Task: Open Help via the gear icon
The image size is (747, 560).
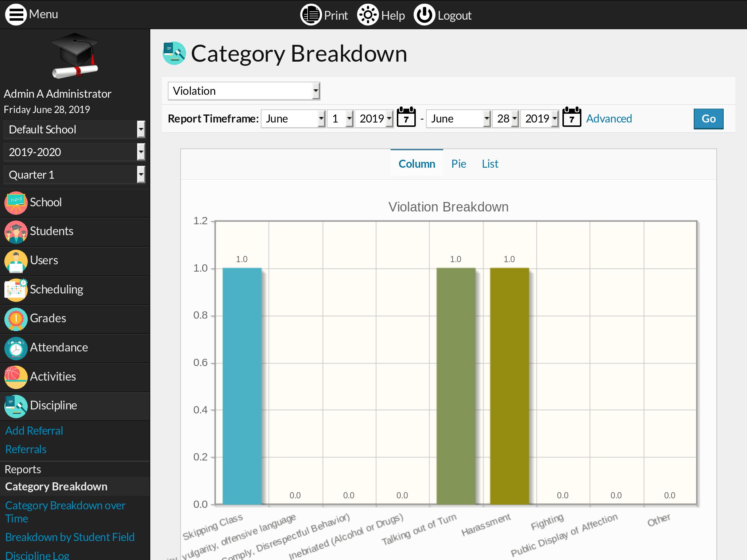Action: tap(368, 15)
